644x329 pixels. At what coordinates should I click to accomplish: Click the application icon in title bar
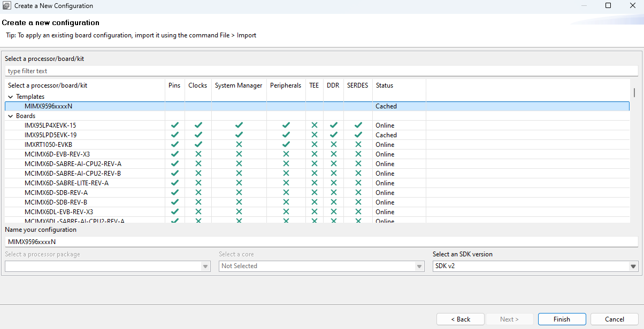tap(6, 6)
